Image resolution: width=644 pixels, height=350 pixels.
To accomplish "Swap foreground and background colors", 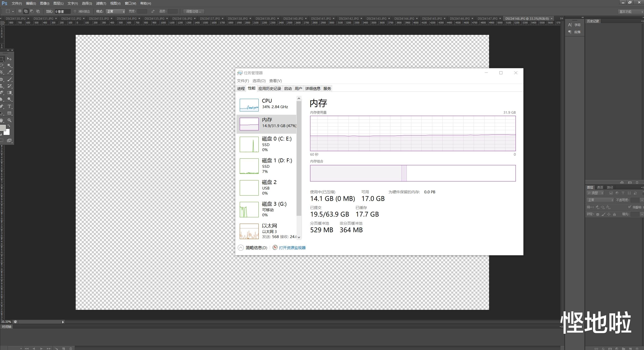I will [9, 126].
